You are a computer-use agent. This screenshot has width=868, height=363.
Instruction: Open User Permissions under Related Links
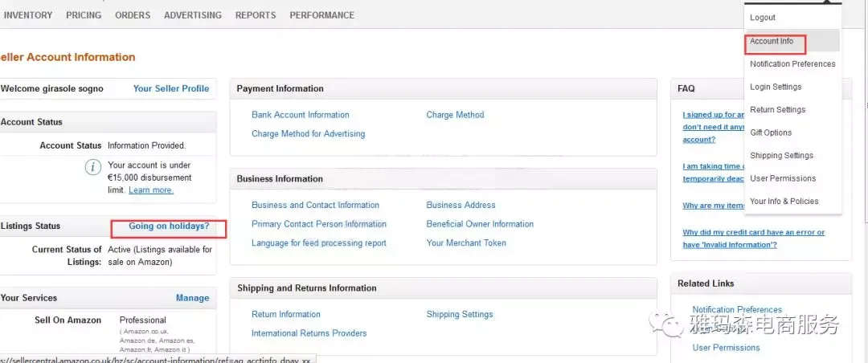pos(726,348)
